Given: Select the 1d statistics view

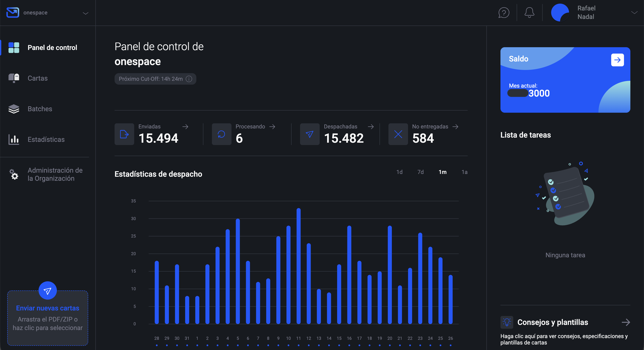Looking at the screenshot, I should (399, 172).
